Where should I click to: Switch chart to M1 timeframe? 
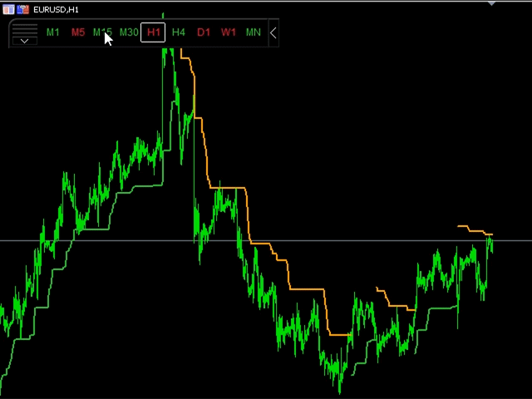[x=53, y=32]
